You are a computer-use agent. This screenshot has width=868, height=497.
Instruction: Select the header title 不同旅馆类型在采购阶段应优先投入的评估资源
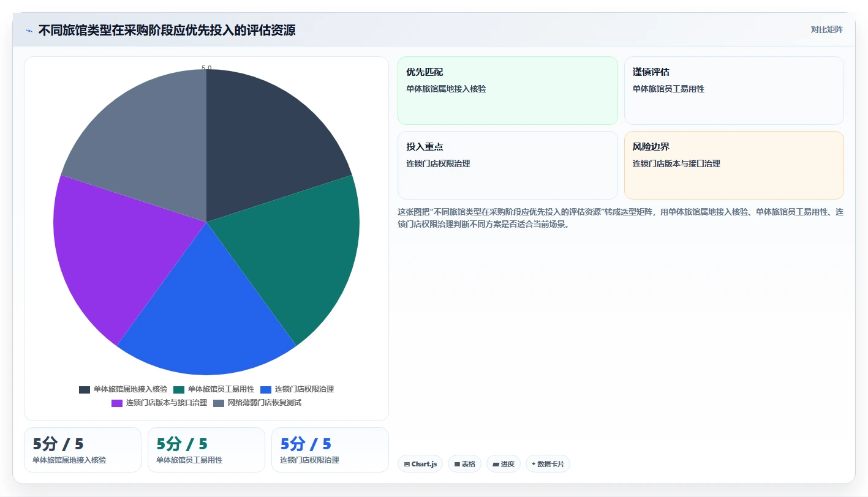(x=167, y=31)
